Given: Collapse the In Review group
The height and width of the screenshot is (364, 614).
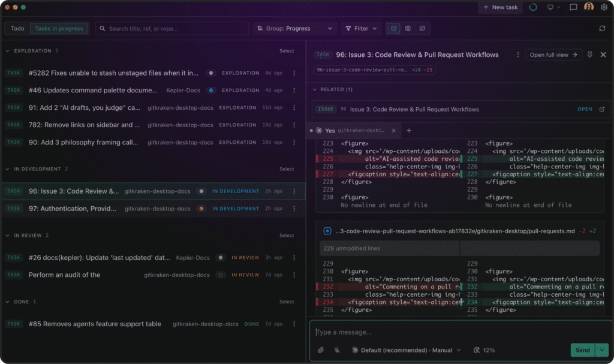Looking at the screenshot, I should pyautogui.click(x=7, y=235).
